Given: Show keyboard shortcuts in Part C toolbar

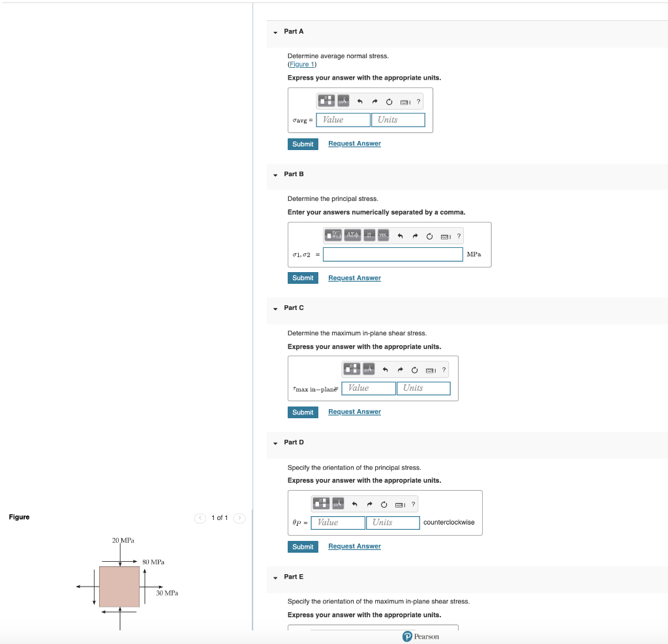Looking at the screenshot, I should [431, 370].
